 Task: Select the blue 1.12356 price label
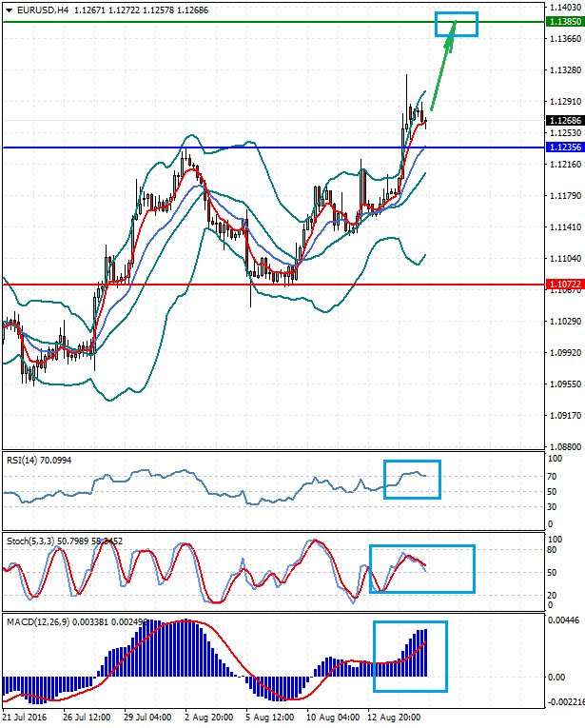coord(559,148)
